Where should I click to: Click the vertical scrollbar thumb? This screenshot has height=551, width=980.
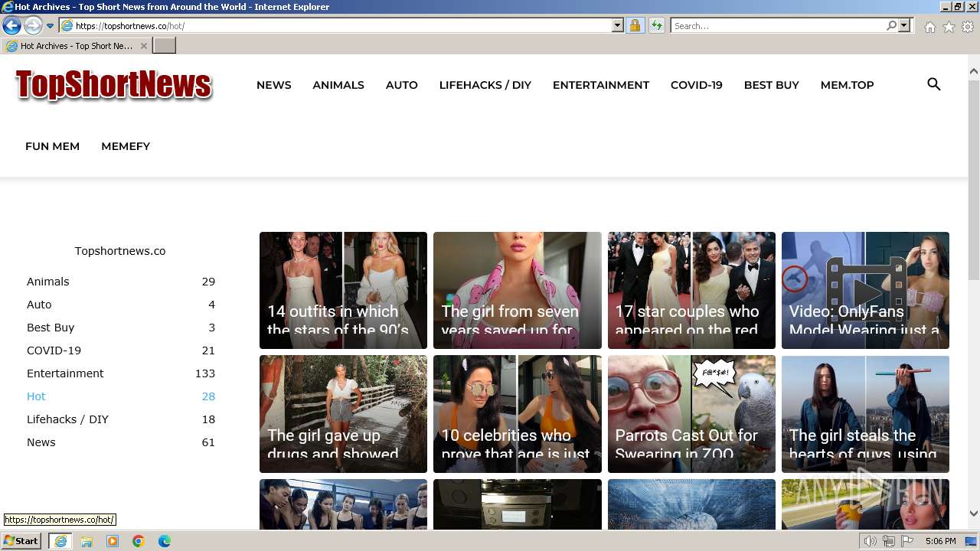tap(974, 180)
